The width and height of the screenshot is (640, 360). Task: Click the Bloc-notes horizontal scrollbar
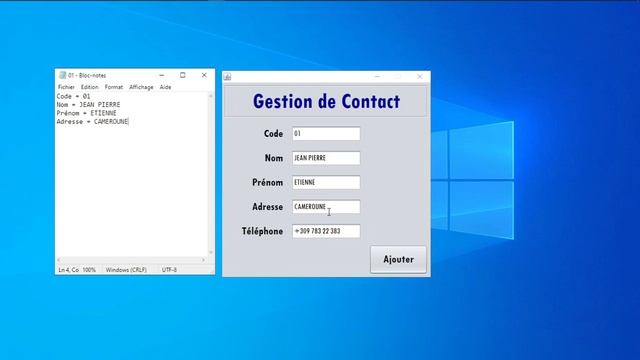[x=131, y=260]
